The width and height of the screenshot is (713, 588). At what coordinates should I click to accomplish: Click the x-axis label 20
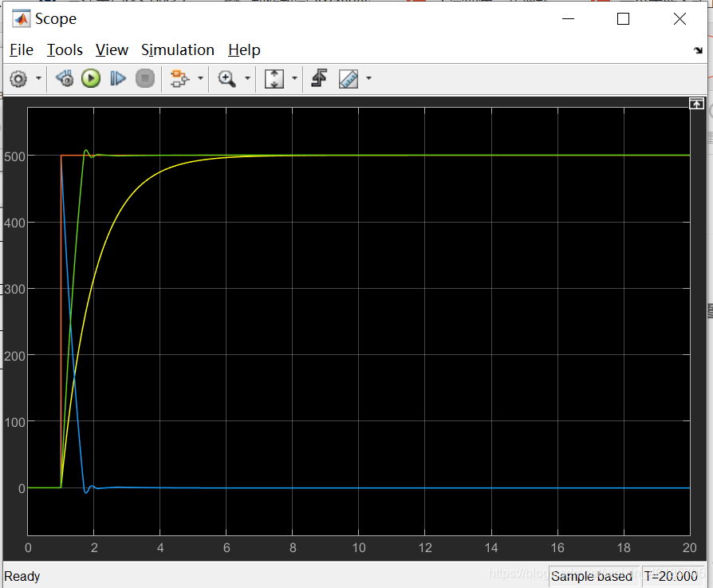click(x=689, y=547)
